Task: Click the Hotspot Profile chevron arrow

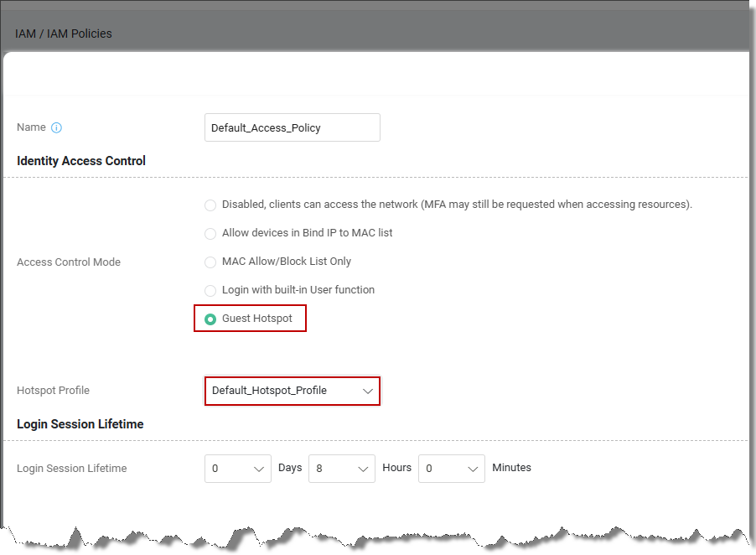Action: click(367, 391)
